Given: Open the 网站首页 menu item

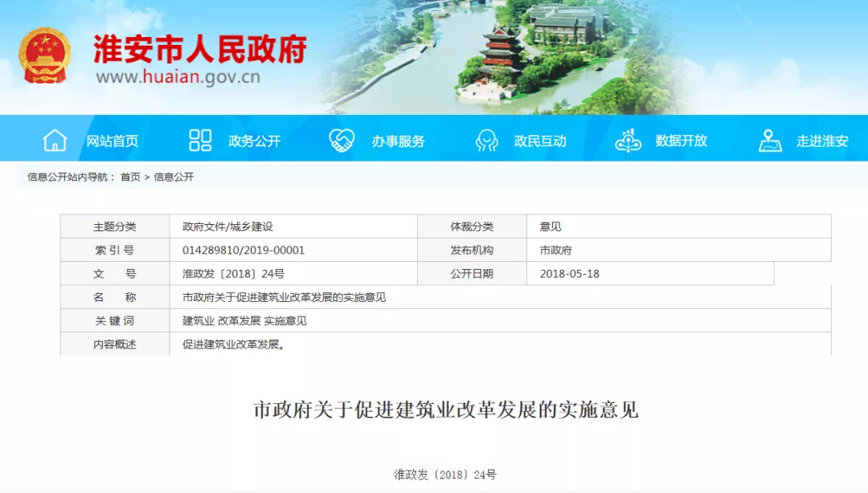Looking at the screenshot, I should coord(112,141).
